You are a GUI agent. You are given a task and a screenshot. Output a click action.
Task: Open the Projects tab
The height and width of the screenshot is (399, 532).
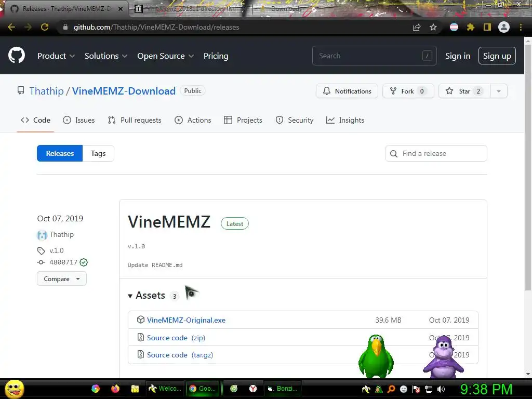click(x=243, y=120)
